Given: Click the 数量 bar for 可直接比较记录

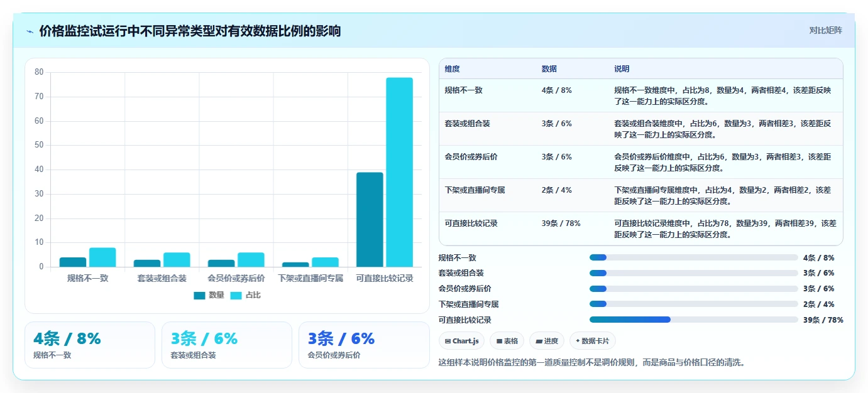Looking at the screenshot, I should click(x=370, y=220).
